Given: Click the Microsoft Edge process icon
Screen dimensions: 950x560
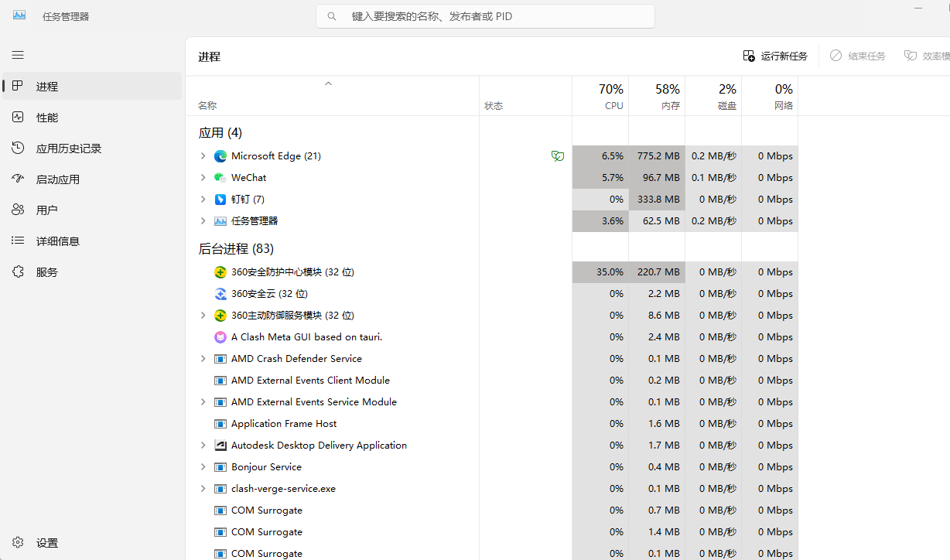Looking at the screenshot, I should click(x=220, y=156).
